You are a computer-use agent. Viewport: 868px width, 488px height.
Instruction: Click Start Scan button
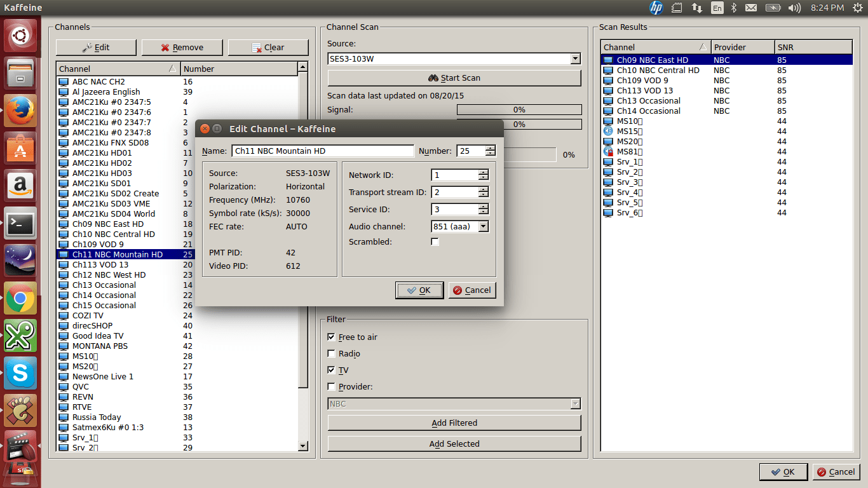(454, 78)
